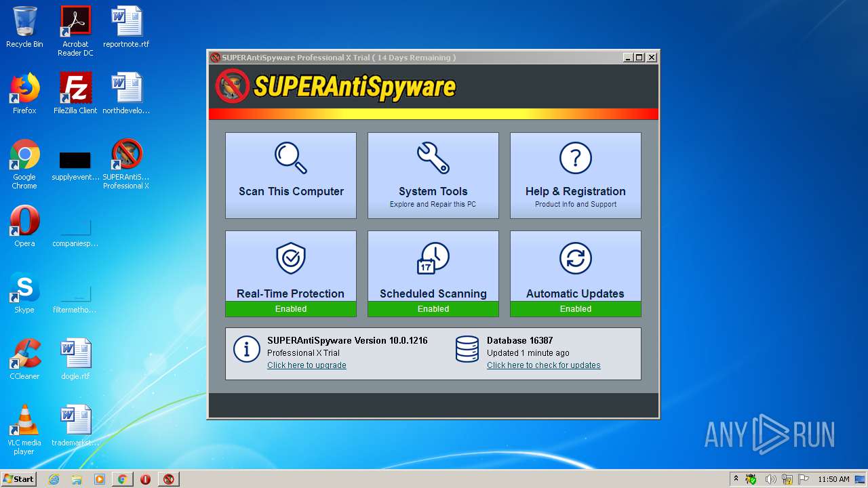Open media player taskbar icon

(100, 479)
